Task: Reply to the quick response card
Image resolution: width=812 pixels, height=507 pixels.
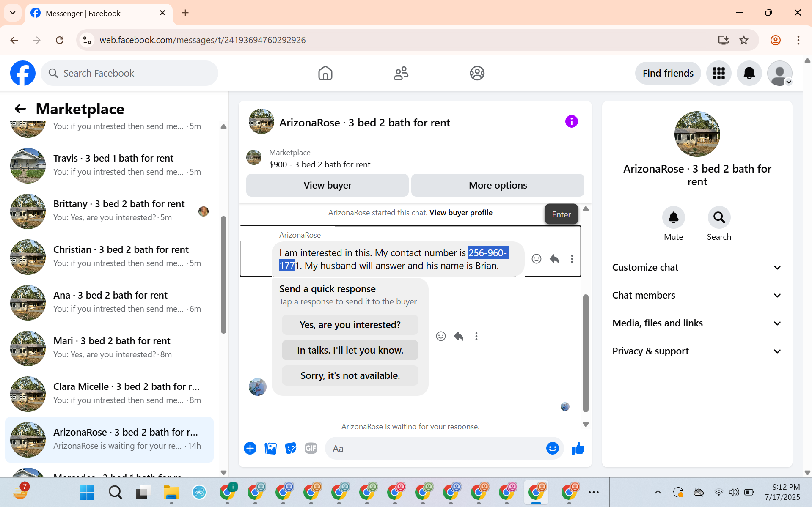Action: tap(459, 336)
